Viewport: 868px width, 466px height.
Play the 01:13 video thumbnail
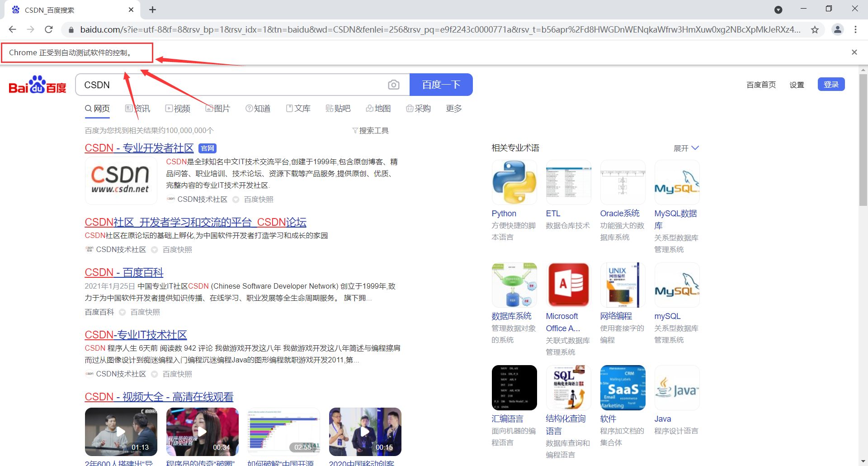coord(121,432)
